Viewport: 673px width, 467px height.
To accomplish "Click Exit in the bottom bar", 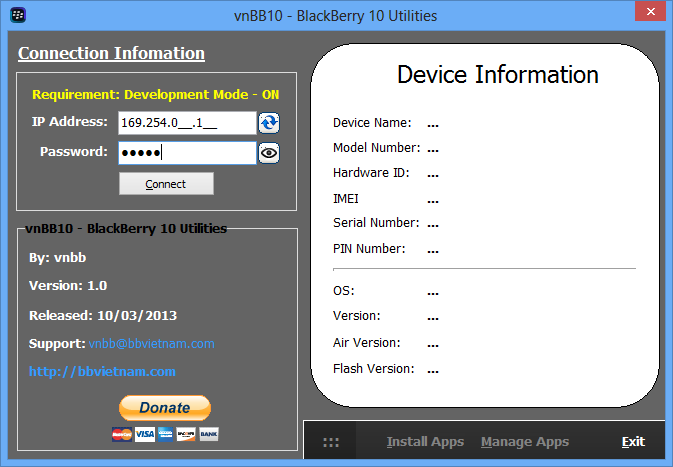I will point(633,442).
